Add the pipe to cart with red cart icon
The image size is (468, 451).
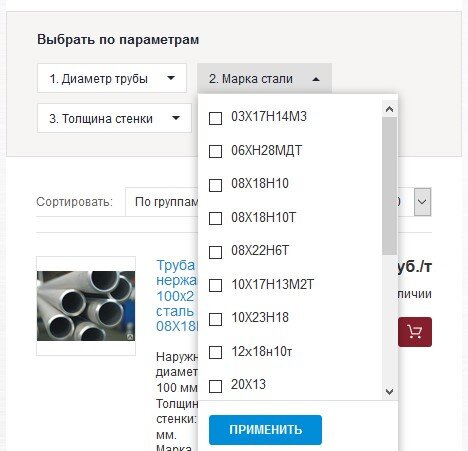415,332
